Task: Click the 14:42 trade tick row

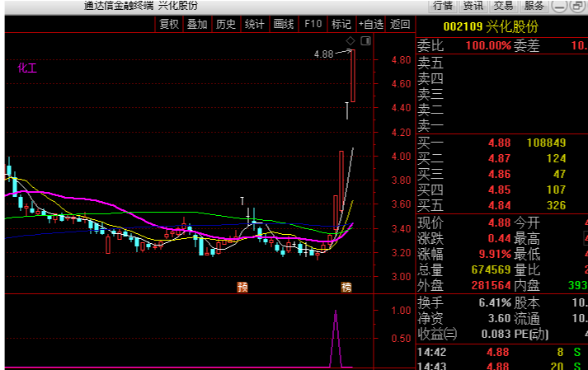Action: point(502,353)
